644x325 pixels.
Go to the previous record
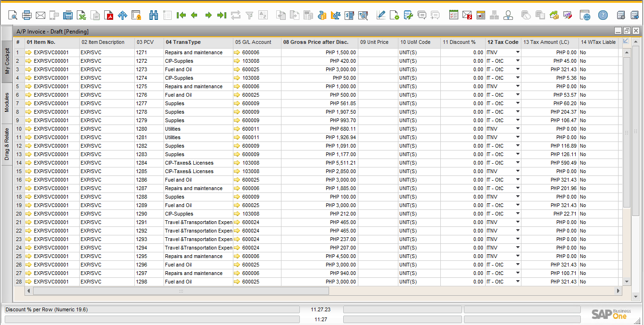tap(194, 16)
